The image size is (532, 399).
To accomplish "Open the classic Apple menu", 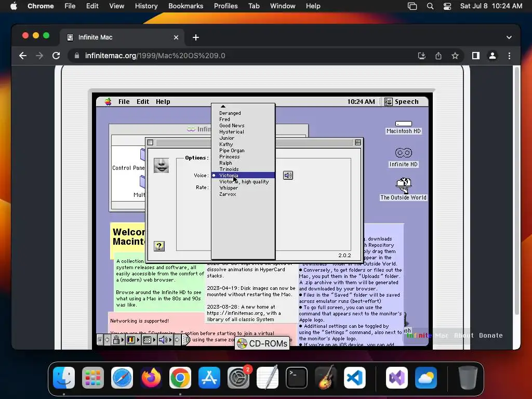I will (108, 101).
